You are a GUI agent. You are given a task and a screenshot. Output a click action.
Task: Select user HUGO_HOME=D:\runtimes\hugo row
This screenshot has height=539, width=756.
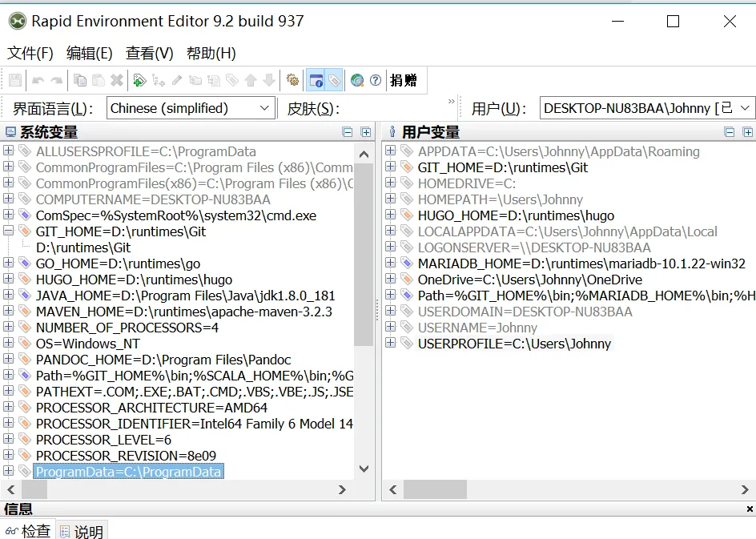click(516, 215)
